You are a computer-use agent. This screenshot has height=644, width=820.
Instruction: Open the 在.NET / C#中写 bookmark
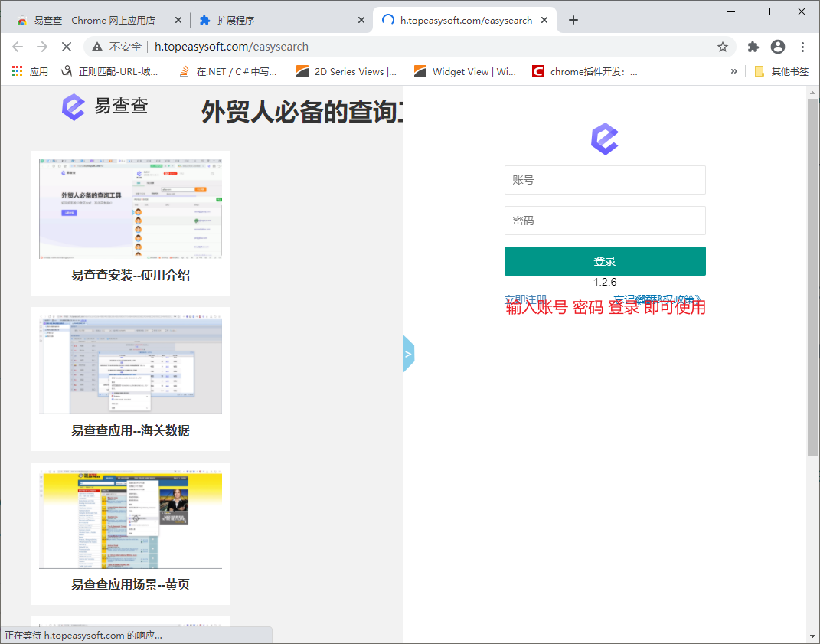[228, 72]
